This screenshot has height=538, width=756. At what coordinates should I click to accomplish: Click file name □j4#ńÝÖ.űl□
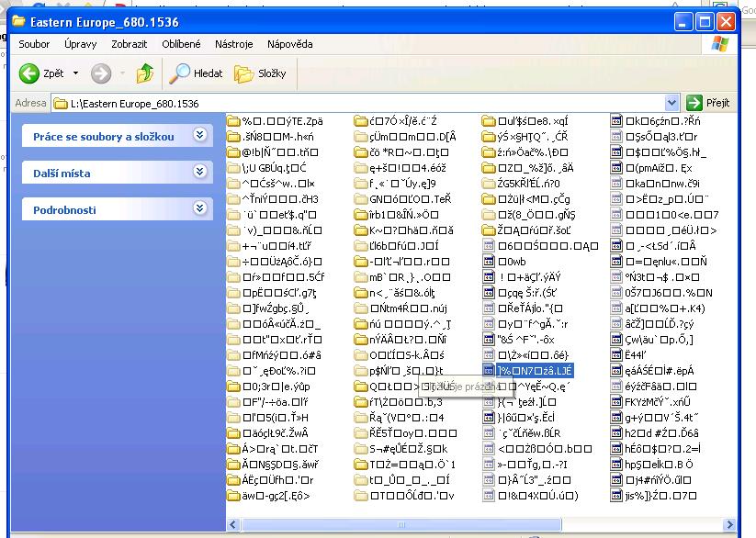coord(658,480)
